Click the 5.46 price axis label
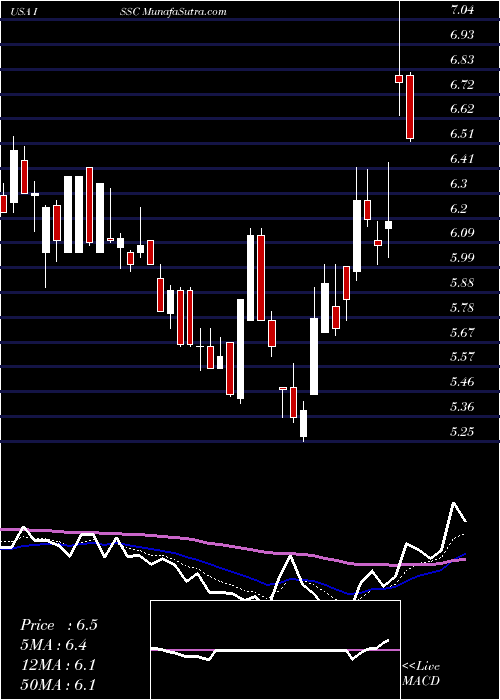This screenshot has width=500, height=700. [x=462, y=382]
